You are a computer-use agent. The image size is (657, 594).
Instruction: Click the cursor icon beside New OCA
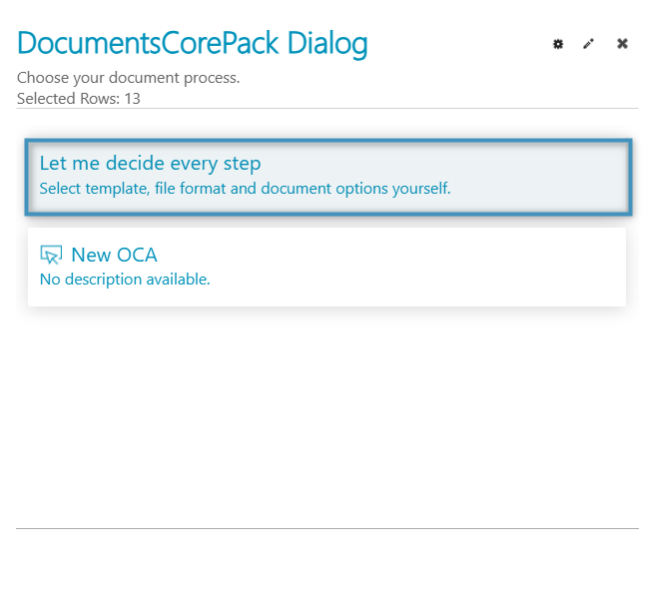[x=51, y=255]
